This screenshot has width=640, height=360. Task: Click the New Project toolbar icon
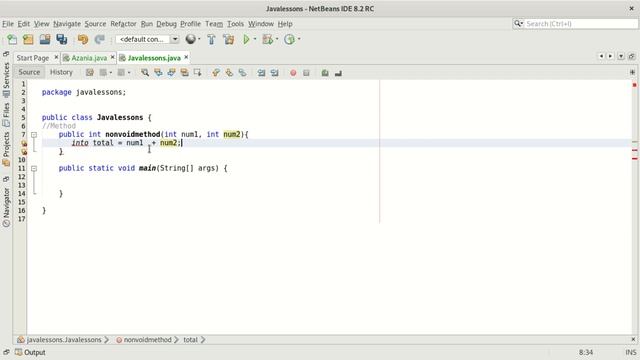click(x=28, y=39)
